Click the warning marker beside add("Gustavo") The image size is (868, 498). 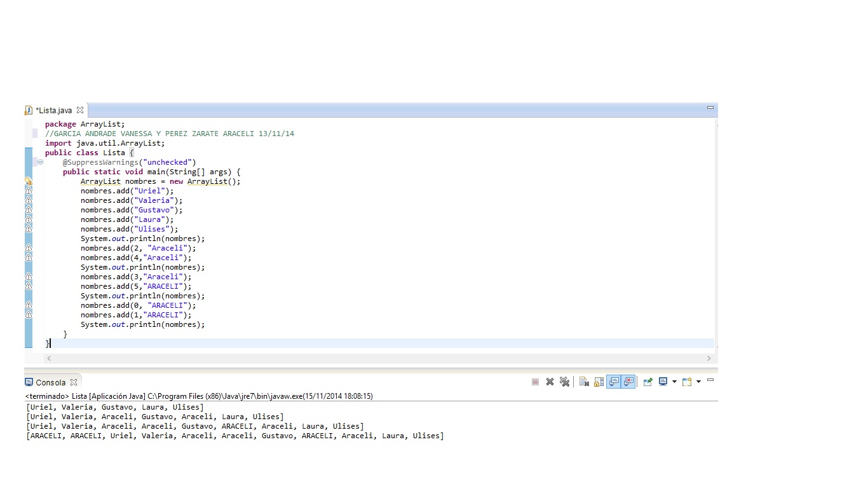tap(29, 210)
